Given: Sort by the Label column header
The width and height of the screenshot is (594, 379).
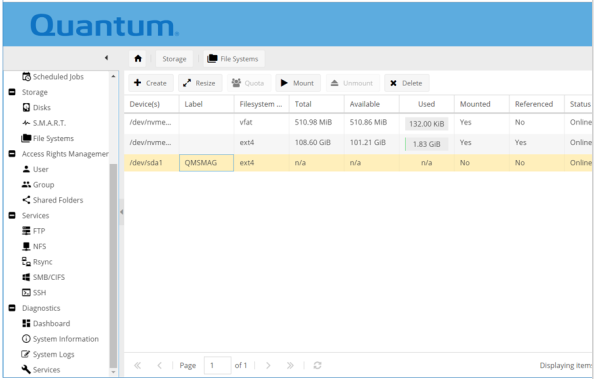Looking at the screenshot, I should 206,104.
